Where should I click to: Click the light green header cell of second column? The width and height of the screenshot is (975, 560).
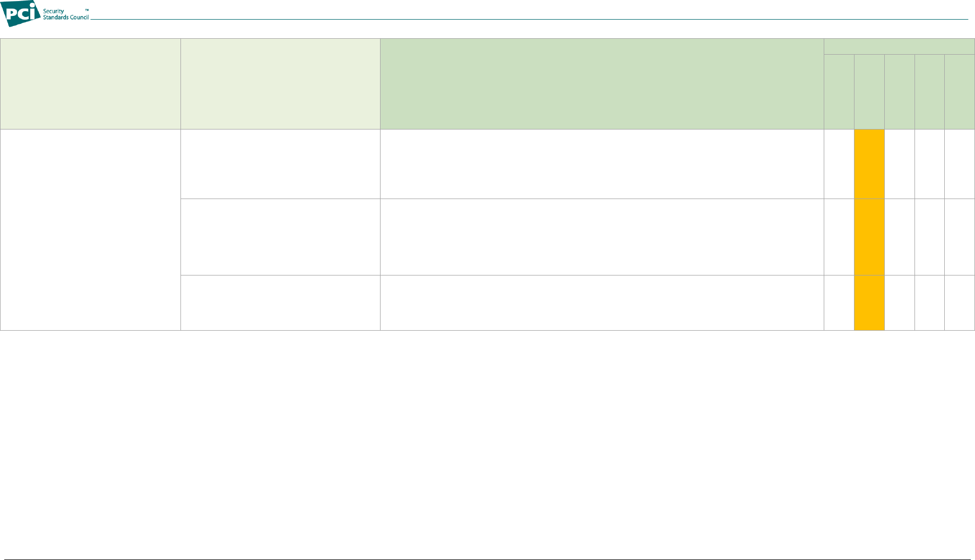(x=280, y=84)
